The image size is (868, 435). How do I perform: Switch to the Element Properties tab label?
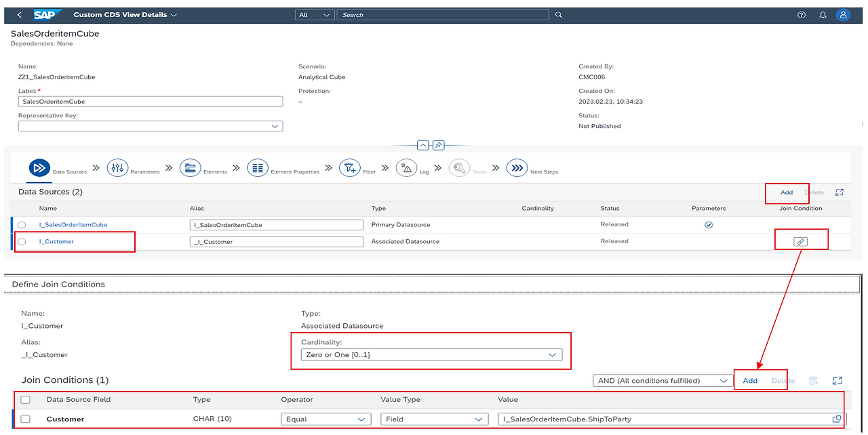(x=295, y=172)
